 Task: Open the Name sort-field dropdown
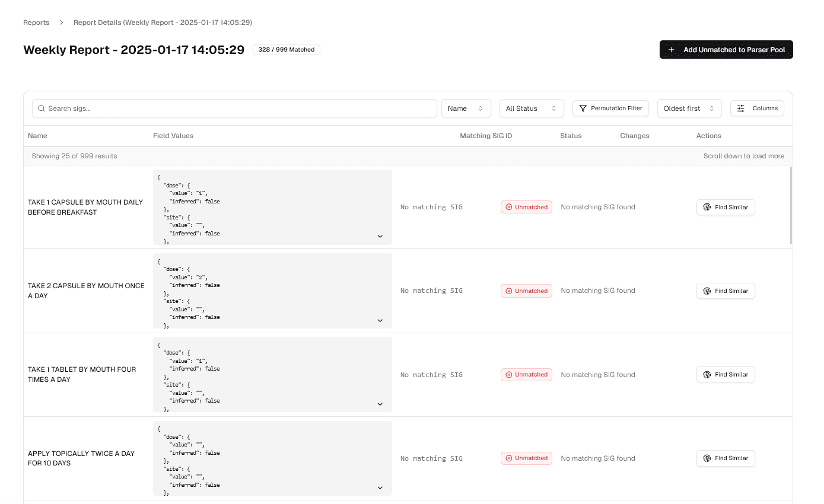466,108
